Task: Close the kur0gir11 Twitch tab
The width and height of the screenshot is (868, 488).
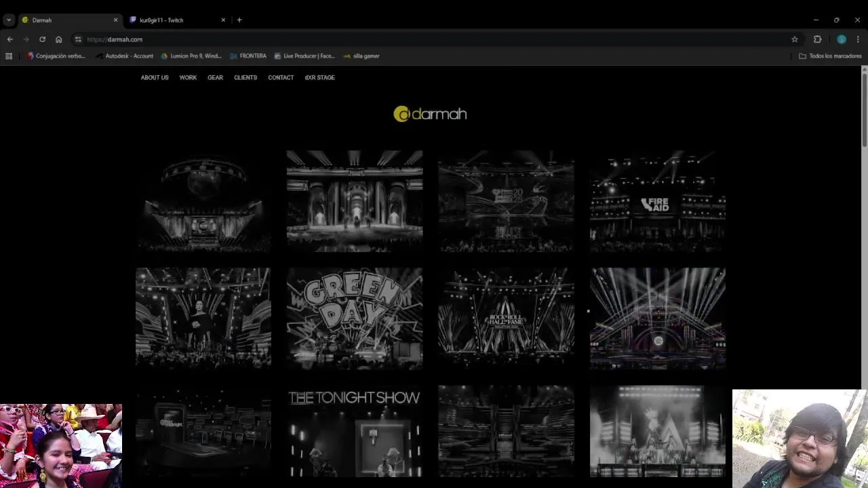Action: point(223,20)
